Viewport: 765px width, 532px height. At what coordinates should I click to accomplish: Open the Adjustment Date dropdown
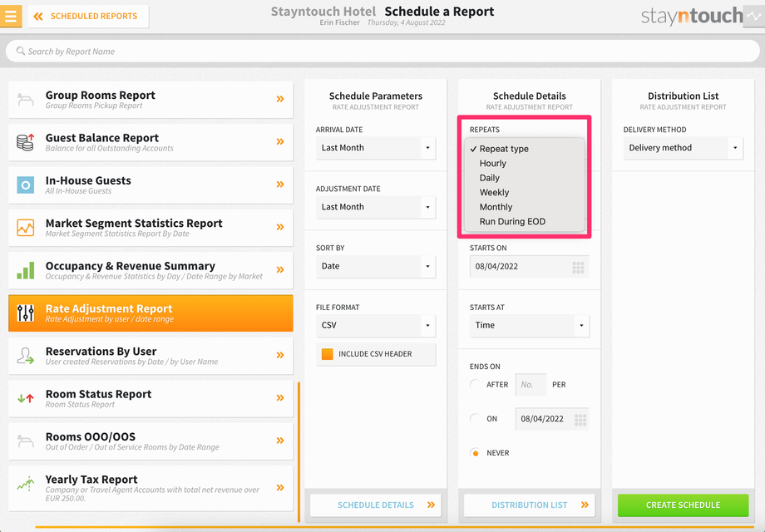point(376,207)
